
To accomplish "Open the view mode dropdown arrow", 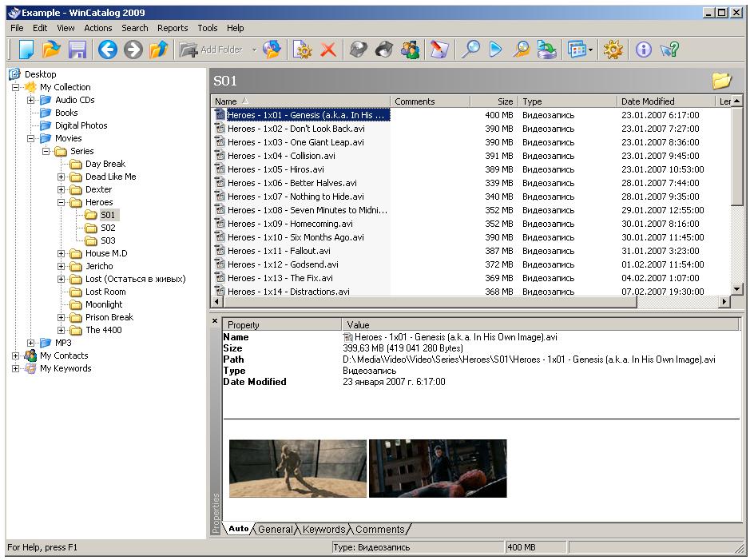I will [591, 50].
